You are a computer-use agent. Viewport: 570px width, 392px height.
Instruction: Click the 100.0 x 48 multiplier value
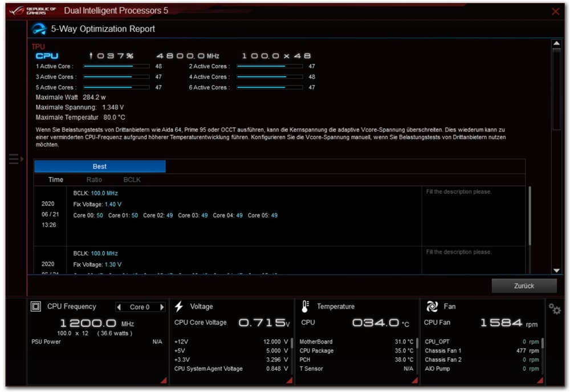[x=276, y=56]
